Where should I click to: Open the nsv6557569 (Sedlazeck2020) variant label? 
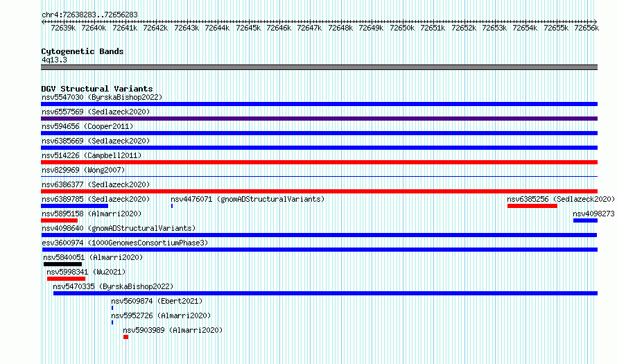pyautogui.click(x=96, y=112)
